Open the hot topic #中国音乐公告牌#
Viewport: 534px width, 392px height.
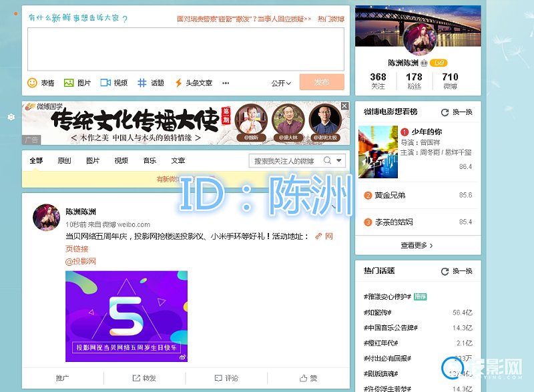click(390, 328)
